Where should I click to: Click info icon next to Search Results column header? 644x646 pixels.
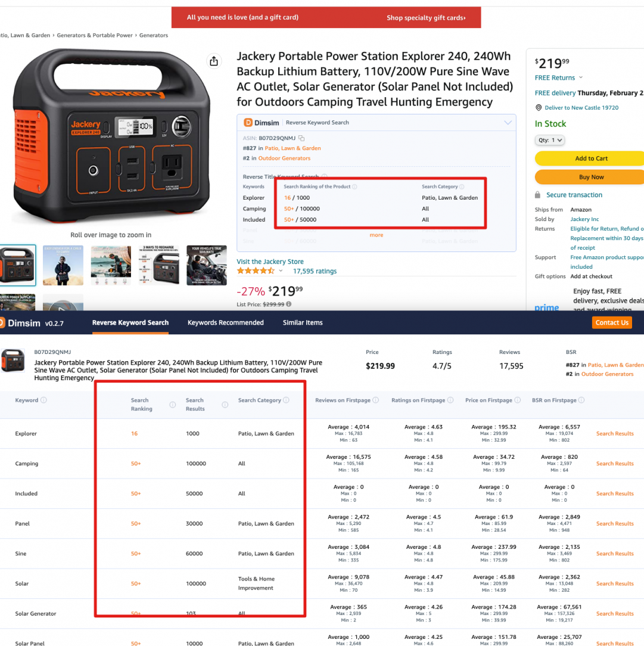[x=225, y=405]
